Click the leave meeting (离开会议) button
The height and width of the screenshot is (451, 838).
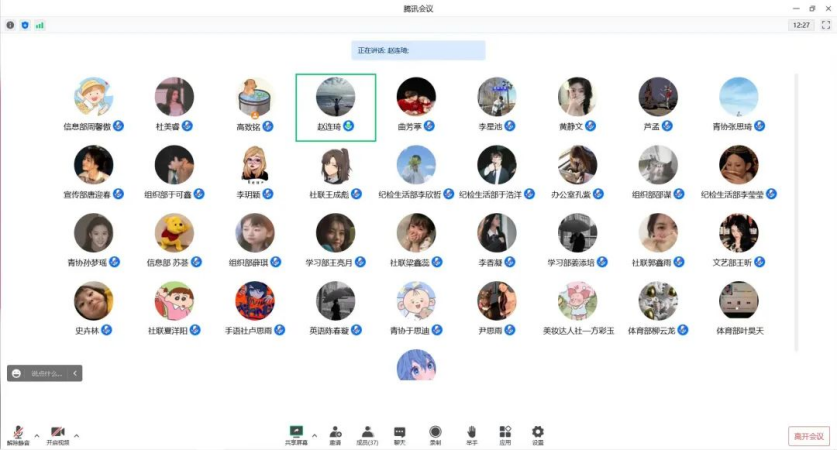(808, 436)
